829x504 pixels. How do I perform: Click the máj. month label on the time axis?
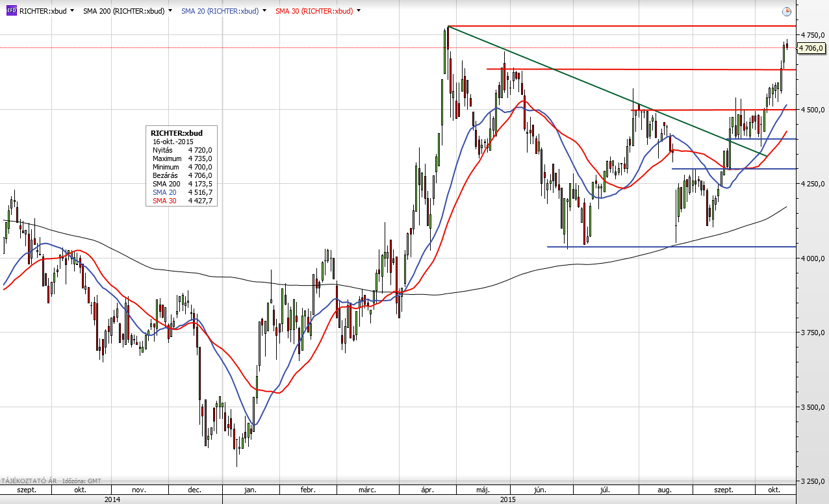pyautogui.click(x=483, y=490)
